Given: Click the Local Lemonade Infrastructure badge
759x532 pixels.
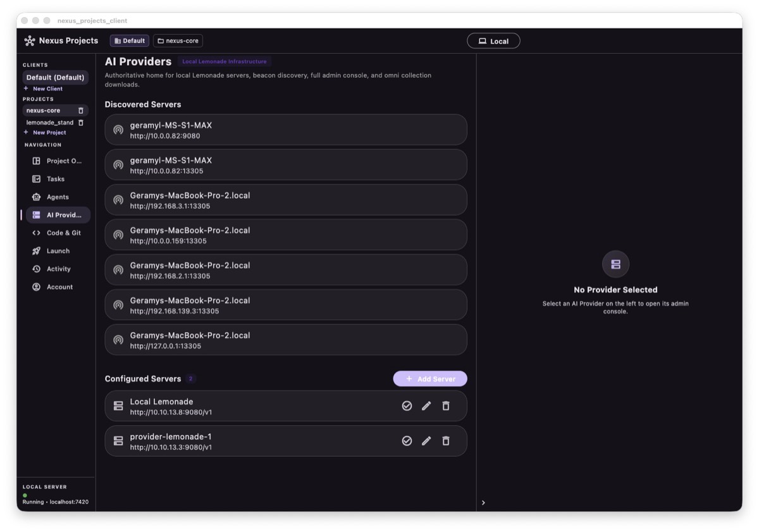Looking at the screenshot, I should point(225,62).
